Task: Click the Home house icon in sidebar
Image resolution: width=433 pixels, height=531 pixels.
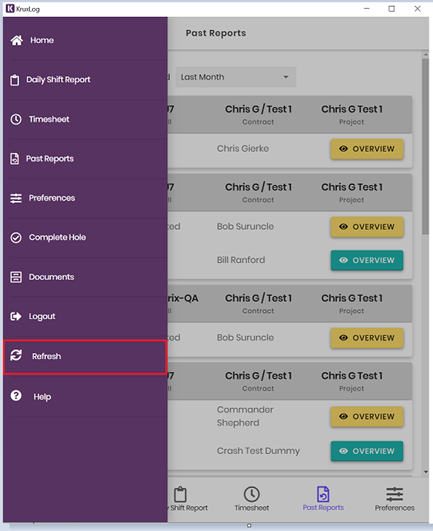Action: [x=16, y=40]
